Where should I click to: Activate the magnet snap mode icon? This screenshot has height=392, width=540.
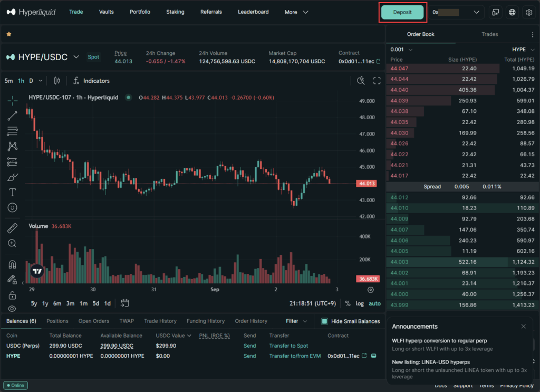[13, 264]
